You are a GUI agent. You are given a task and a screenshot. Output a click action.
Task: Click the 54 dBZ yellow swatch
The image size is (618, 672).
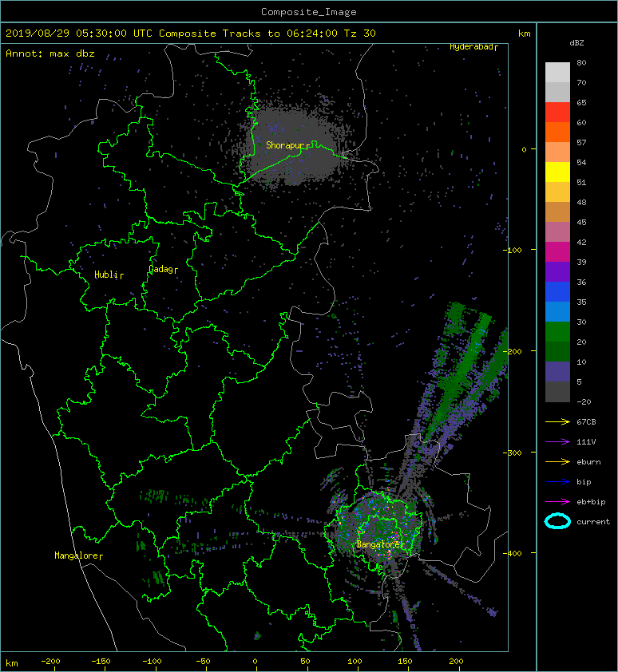click(x=557, y=172)
